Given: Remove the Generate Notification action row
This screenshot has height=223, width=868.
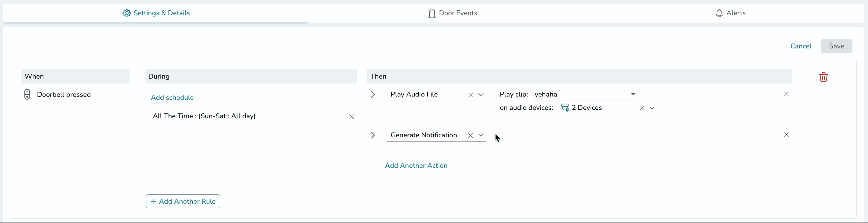Looking at the screenshot, I should (x=786, y=135).
